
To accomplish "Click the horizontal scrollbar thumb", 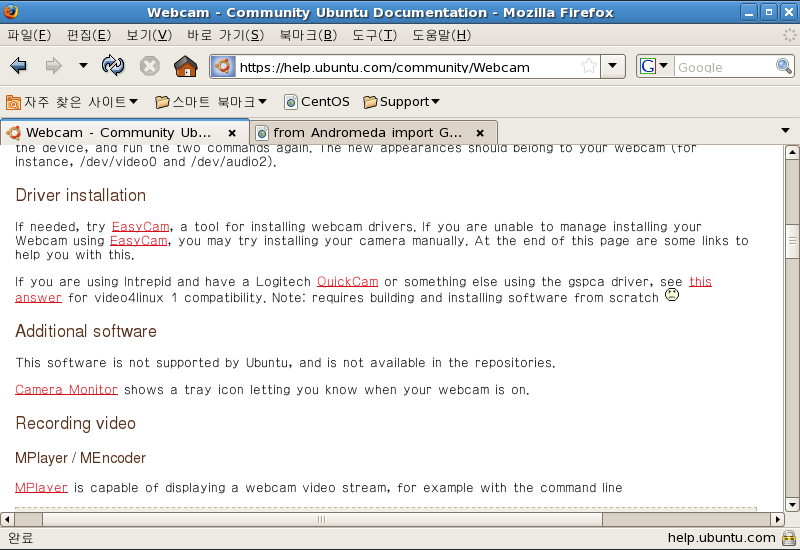I will [322, 519].
